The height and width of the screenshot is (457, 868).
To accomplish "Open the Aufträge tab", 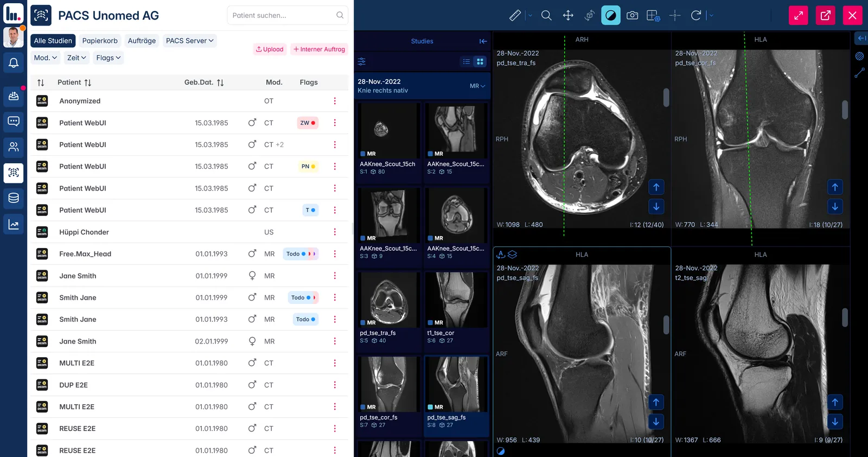I will coord(142,41).
